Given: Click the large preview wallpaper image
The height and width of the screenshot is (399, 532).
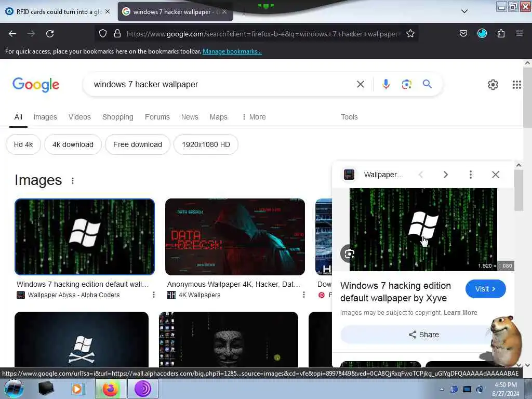Looking at the screenshot, I should pos(423,229).
